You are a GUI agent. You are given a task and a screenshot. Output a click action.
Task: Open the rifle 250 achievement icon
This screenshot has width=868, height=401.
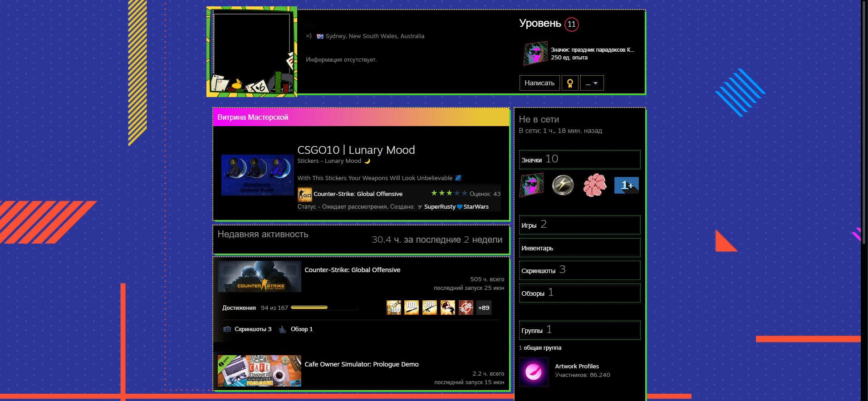pyautogui.click(x=430, y=308)
